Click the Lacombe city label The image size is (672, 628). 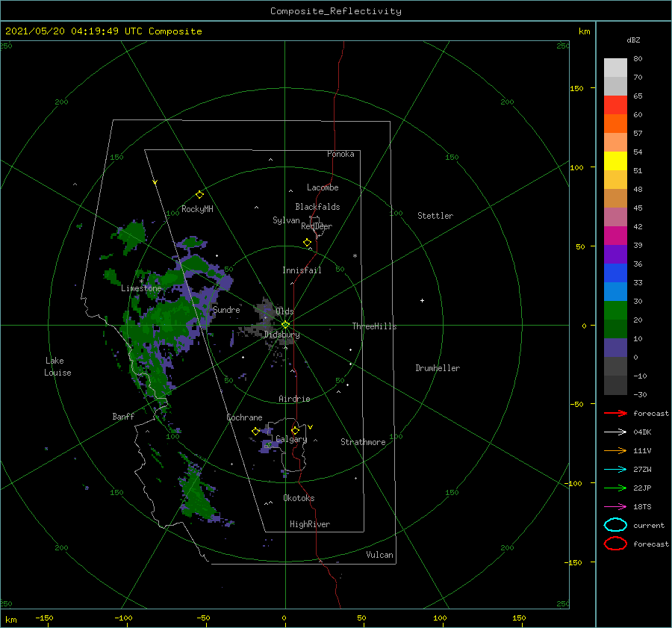[323, 187]
